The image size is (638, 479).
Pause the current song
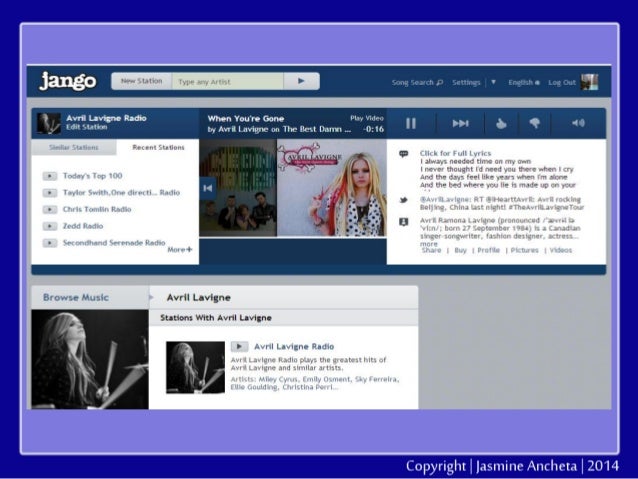click(411, 123)
